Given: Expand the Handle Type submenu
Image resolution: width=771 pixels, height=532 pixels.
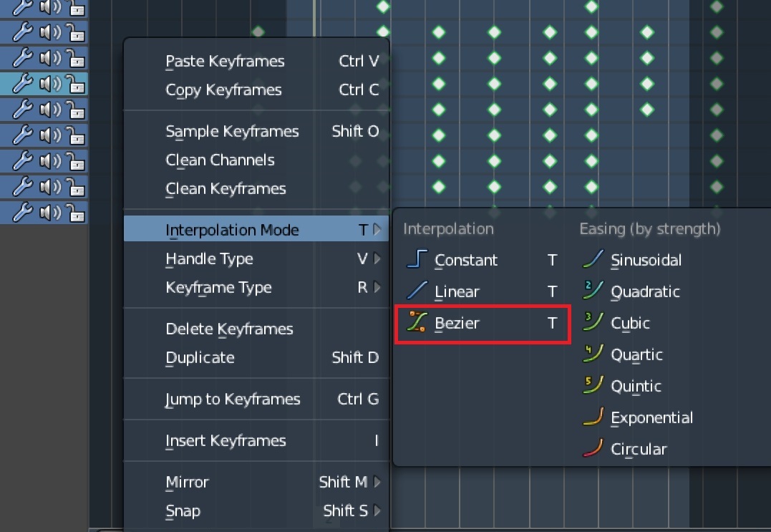Looking at the screenshot, I should [256, 258].
